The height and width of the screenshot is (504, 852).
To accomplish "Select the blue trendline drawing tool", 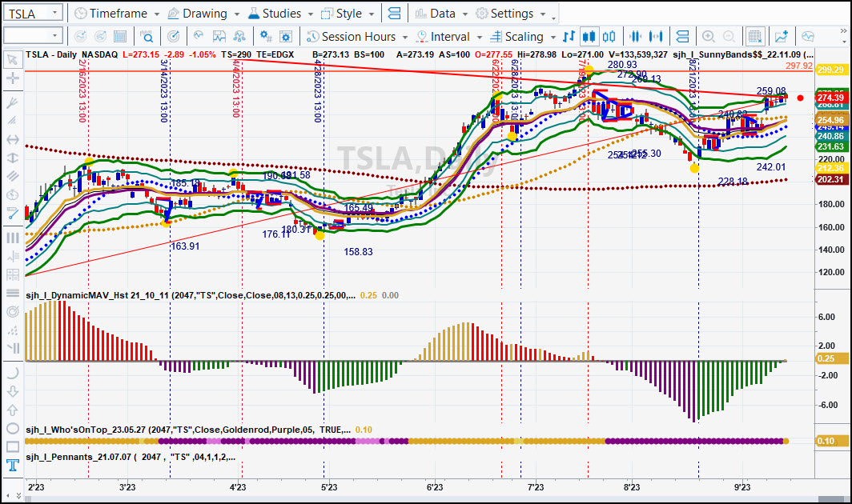I will coord(12,214).
